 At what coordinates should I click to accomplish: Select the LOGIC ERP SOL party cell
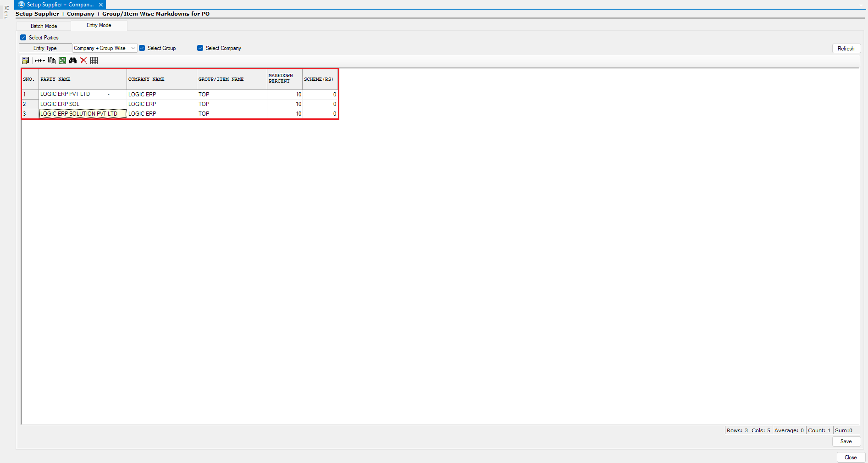coord(83,104)
